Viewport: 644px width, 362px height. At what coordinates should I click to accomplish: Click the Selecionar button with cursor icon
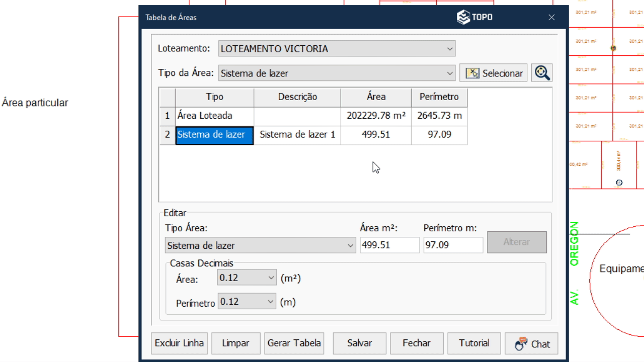(x=493, y=73)
